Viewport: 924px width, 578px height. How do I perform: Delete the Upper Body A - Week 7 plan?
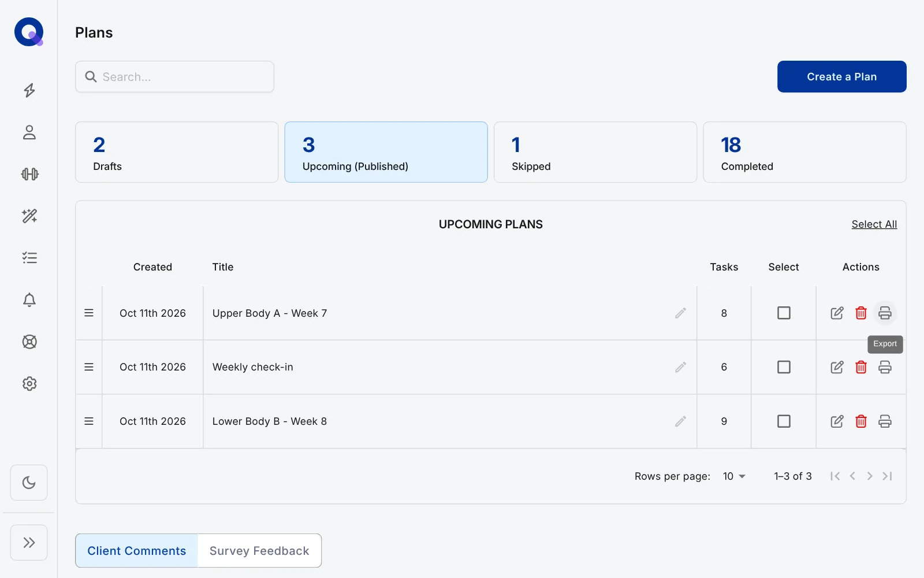pyautogui.click(x=861, y=313)
